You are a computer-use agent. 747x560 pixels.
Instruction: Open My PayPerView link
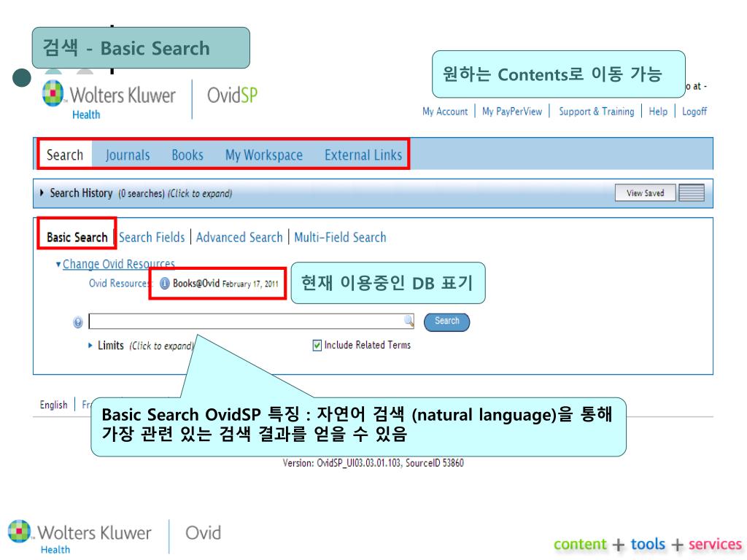point(512,112)
